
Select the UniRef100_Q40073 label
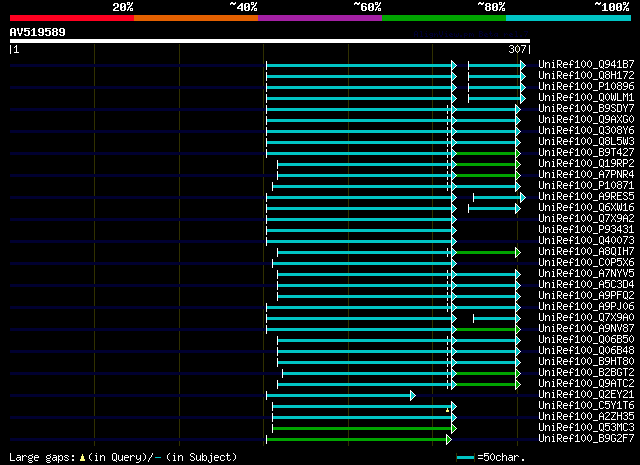click(586, 240)
